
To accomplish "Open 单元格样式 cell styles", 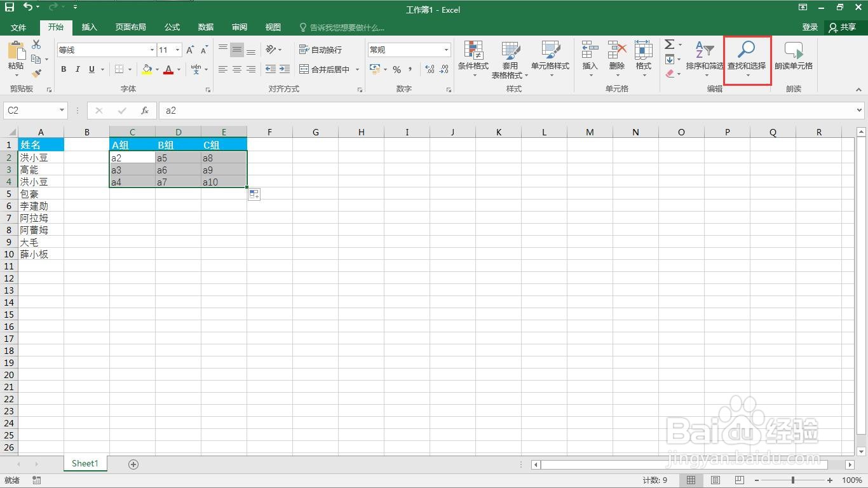I will [x=550, y=59].
